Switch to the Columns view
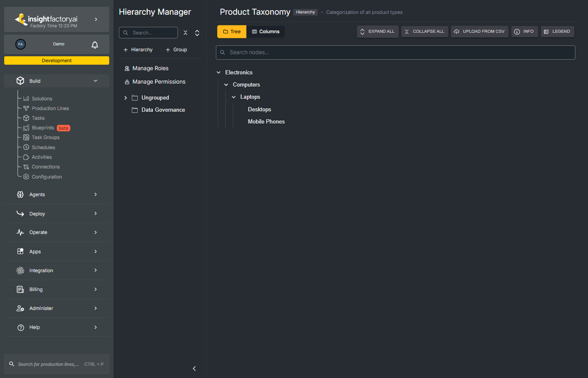 265,31
